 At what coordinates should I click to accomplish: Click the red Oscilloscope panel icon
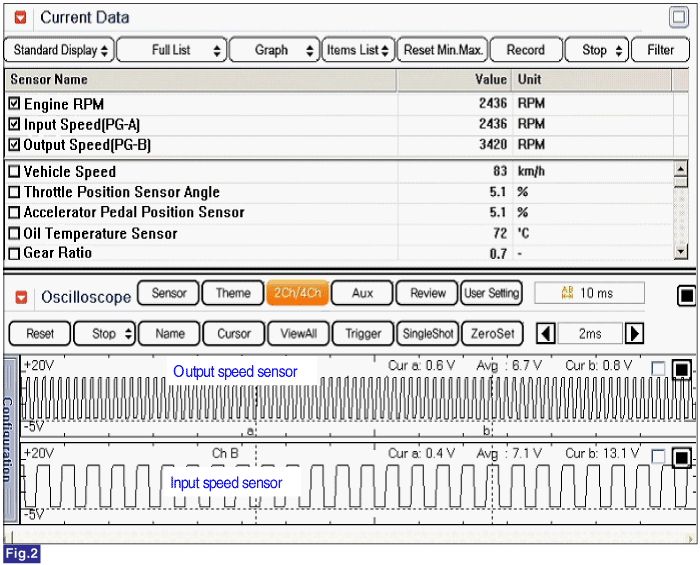21,297
